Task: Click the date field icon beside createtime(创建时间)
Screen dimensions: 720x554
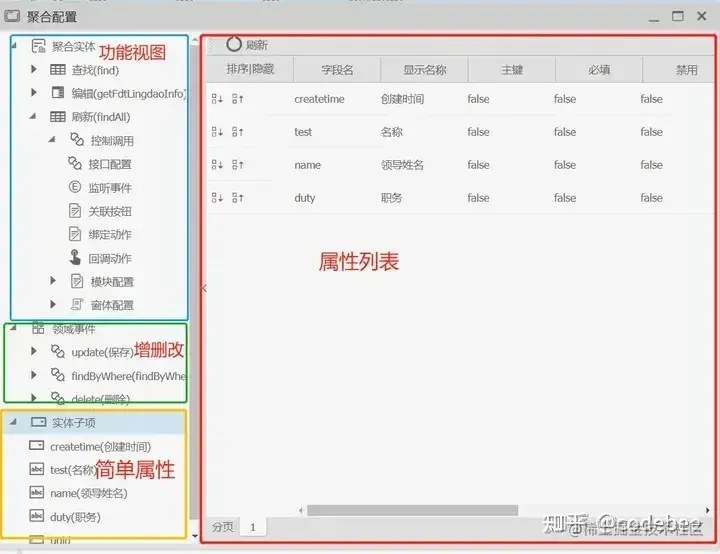Action: point(37,445)
